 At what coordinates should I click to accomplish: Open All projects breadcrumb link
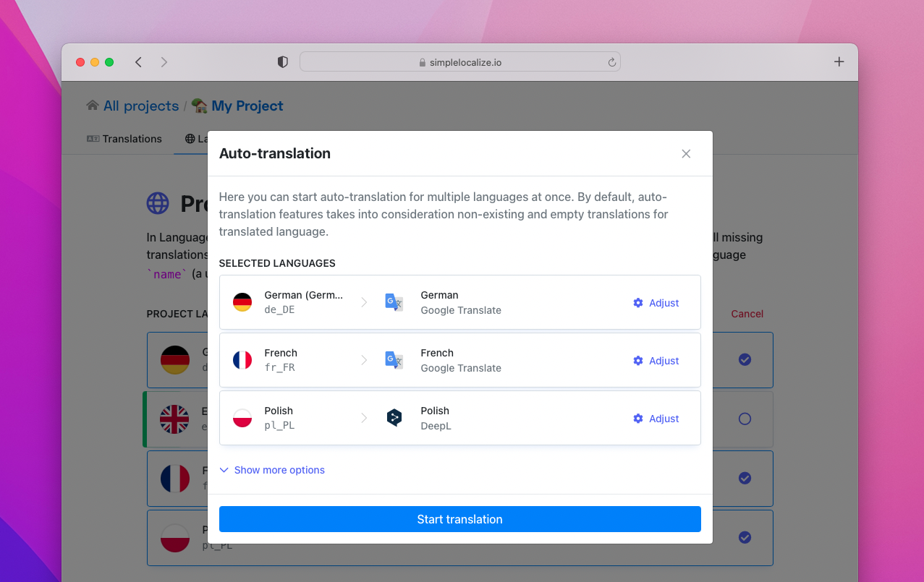[x=141, y=106]
